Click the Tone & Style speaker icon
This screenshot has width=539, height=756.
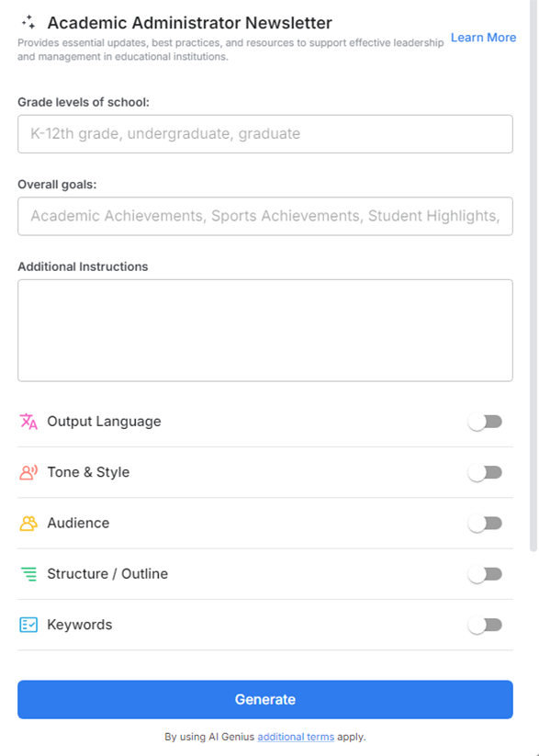point(27,471)
